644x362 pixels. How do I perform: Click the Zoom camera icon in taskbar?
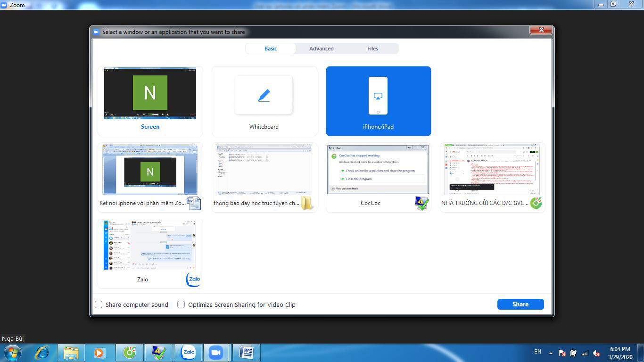[x=216, y=353]
